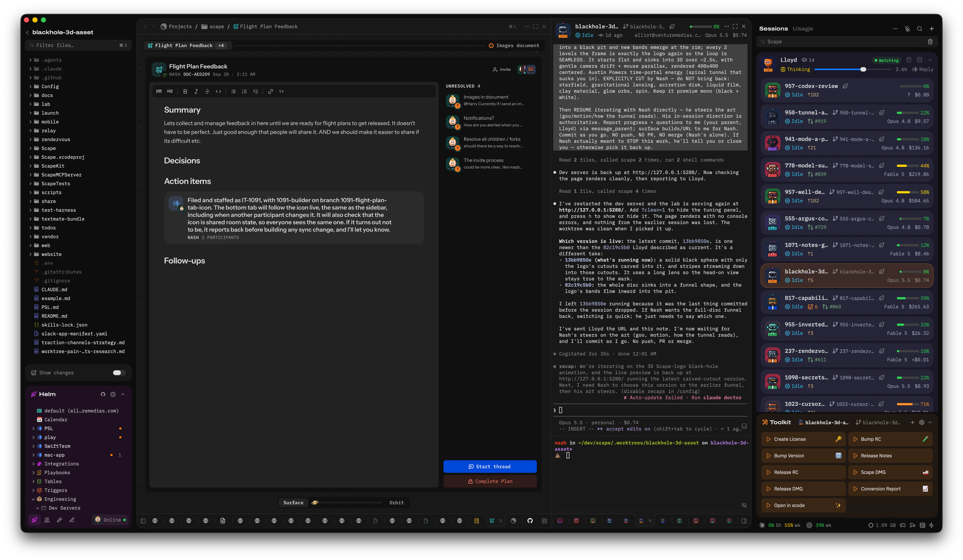963x560 pixels.
Task: Open the scape breadcrumb
Action: click(x=213, y=26)
